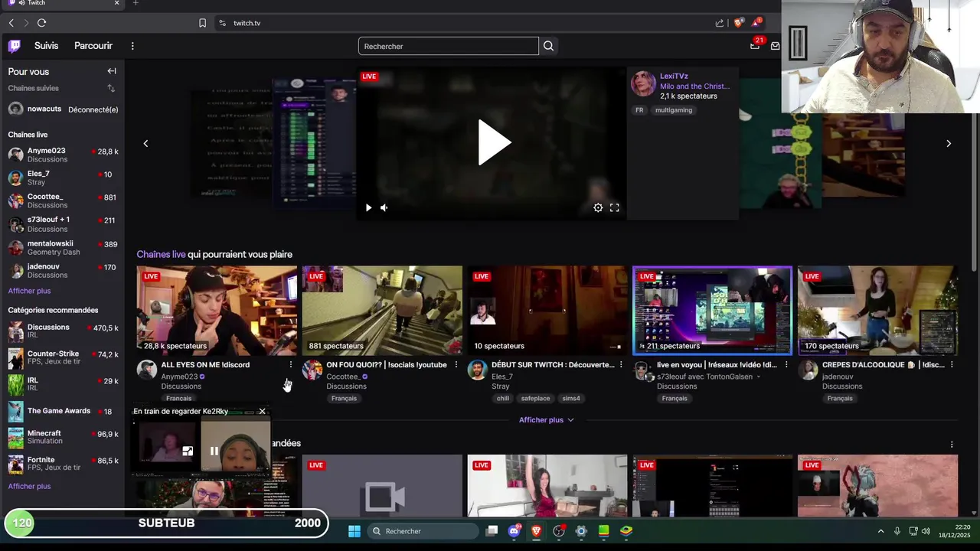Play the featured carousel stream
This screenshot has height=551, width=980.
tap(494, 142)
